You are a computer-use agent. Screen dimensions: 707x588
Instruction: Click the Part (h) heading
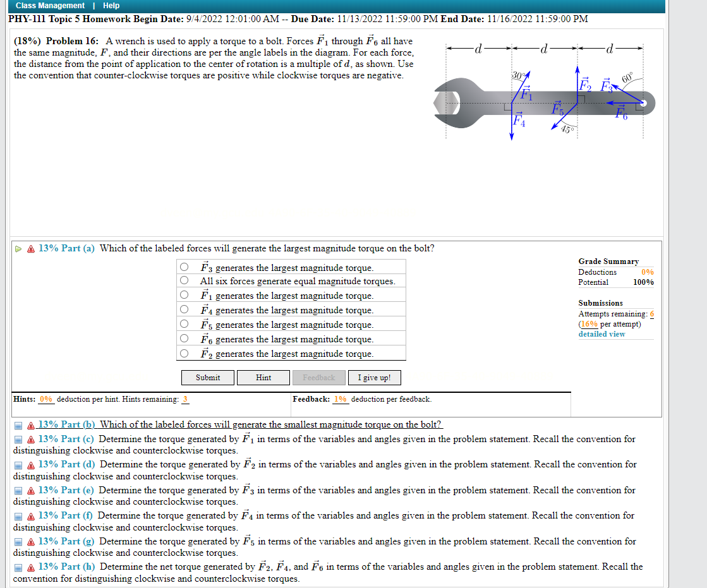67,567
